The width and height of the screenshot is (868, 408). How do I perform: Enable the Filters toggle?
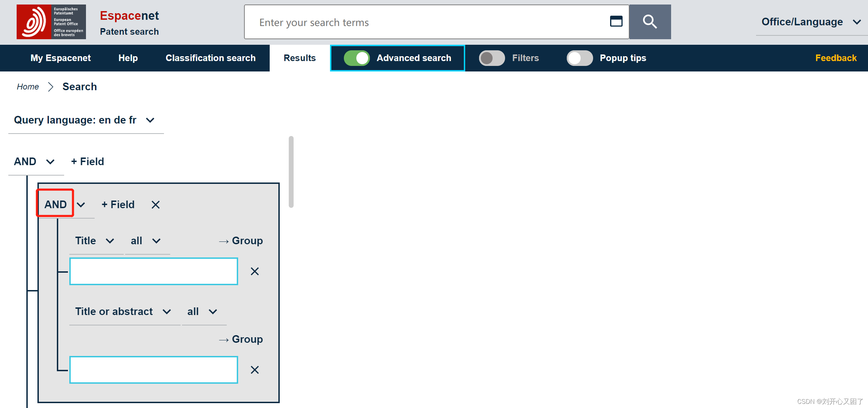(492, 58)
